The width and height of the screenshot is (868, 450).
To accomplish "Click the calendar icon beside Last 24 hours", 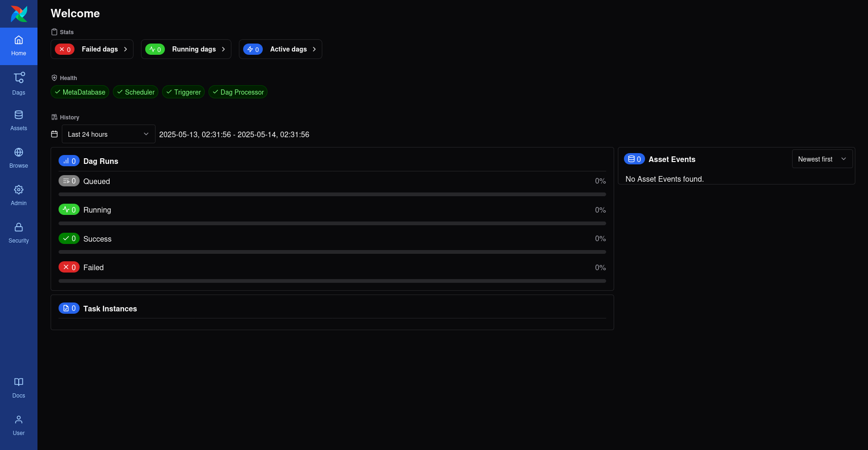I will click(54, 134).
